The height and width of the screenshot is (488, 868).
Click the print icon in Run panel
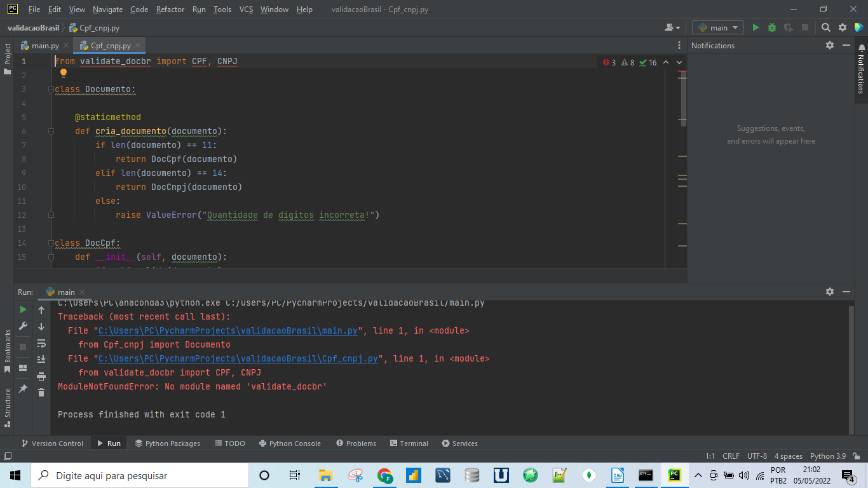point(41,376)
